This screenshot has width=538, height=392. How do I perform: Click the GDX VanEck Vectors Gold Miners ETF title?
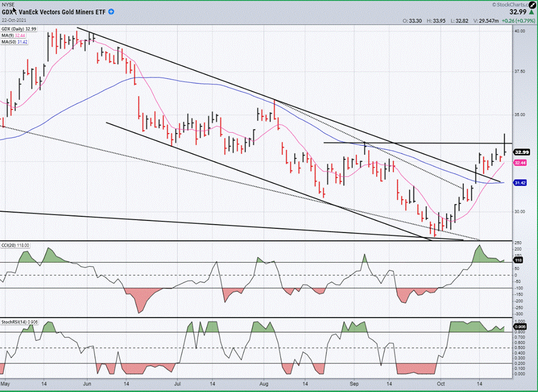pos(53,12)
